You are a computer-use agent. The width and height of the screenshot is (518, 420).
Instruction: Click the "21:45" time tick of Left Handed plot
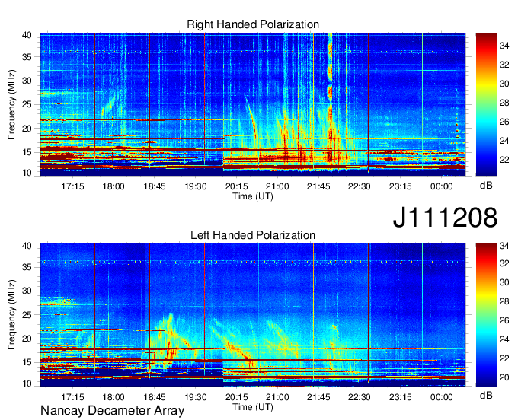[318, 397]
